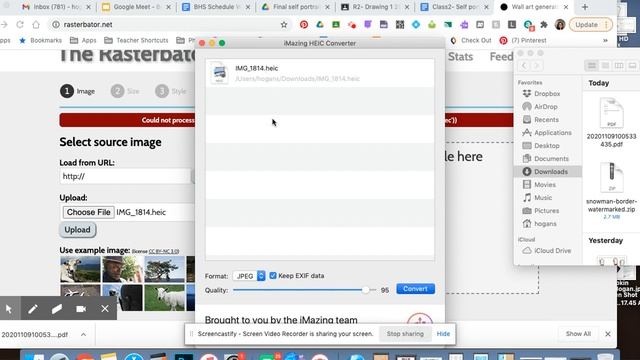Image resolution: width=640 pixels, height=360 pixels.
Task: Open AirDrop in Finder sidebar
Action: tap(545, 107)
